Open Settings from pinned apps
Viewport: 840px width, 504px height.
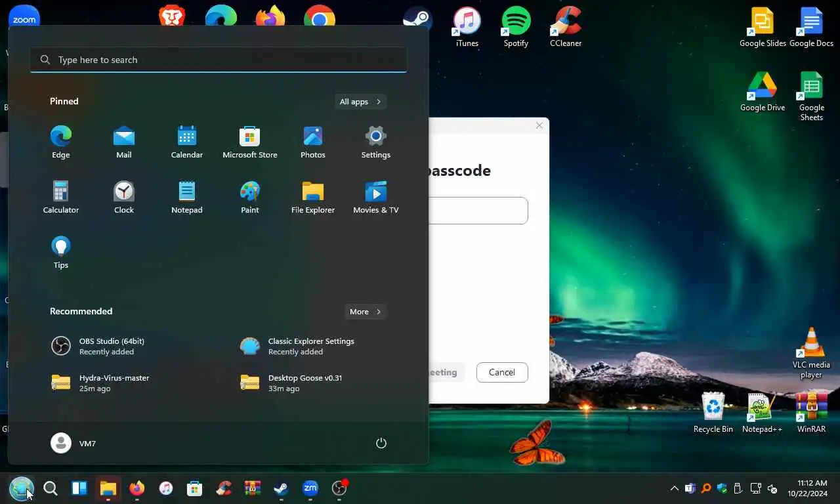tap(375, 142)
